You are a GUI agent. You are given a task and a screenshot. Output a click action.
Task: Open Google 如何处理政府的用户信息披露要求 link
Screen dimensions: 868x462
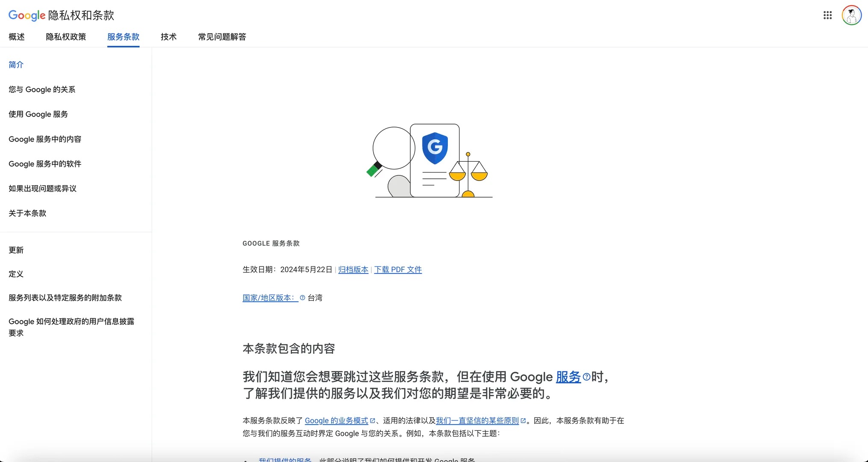71,327
